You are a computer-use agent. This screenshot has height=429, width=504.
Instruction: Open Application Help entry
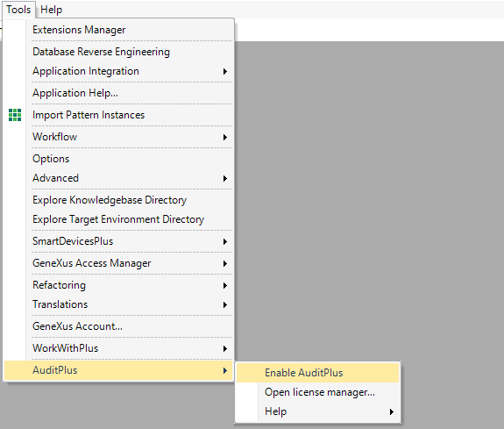(x=118, y=93)
